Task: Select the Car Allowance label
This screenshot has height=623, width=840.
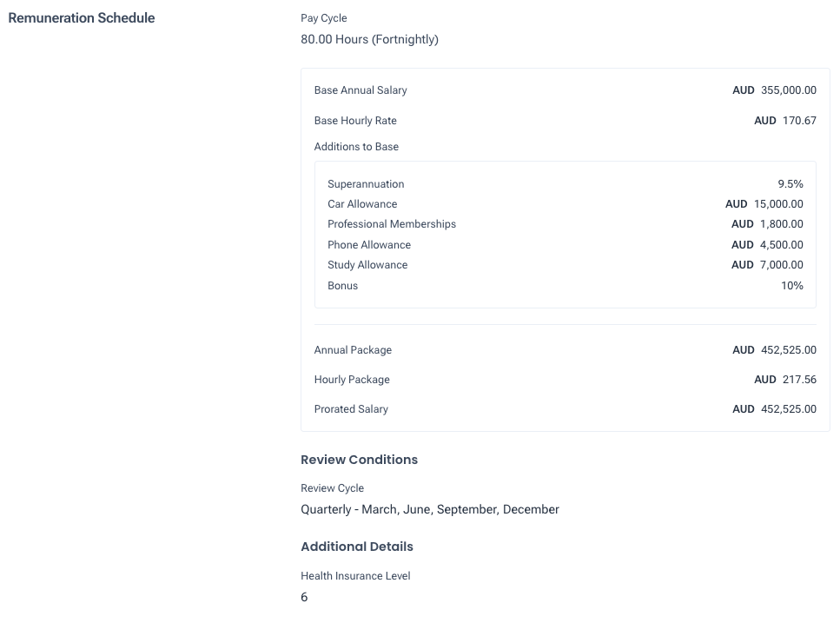Action: (362, 204)
